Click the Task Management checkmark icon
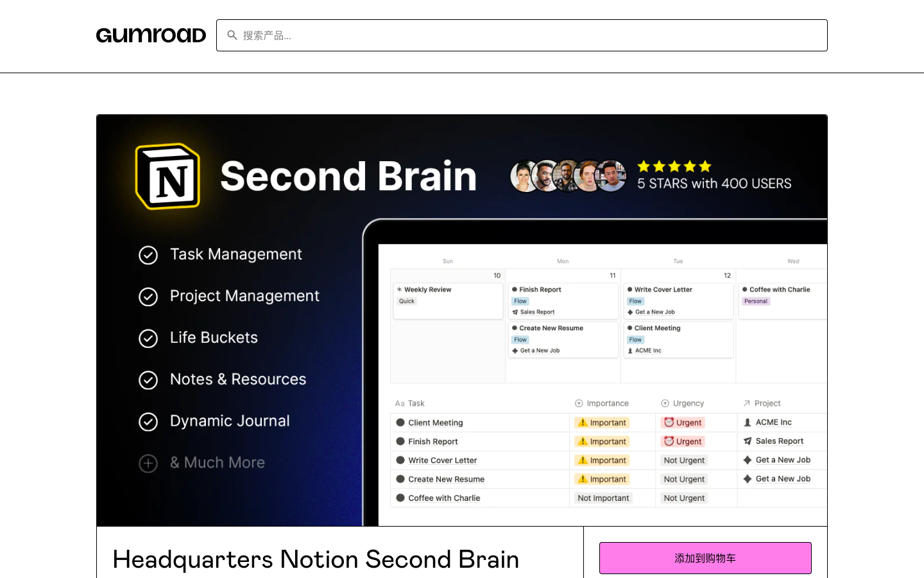924x578 pixels. 148,255
